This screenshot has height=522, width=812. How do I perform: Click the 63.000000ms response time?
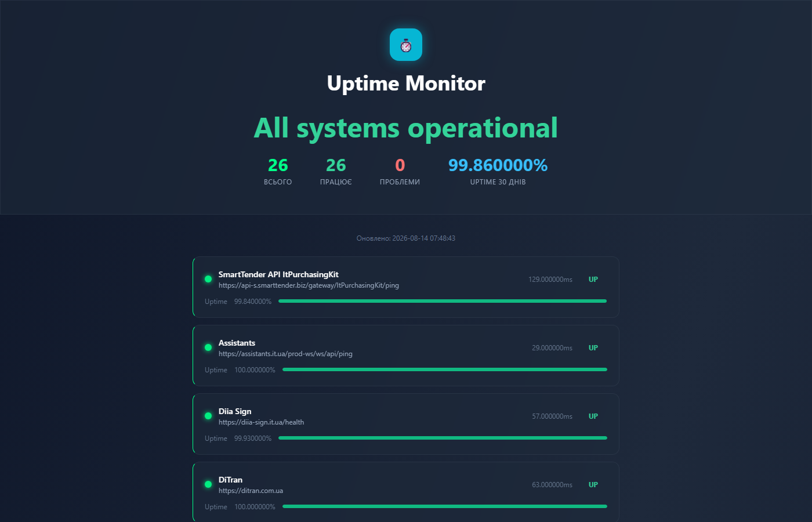click(552, 485)
